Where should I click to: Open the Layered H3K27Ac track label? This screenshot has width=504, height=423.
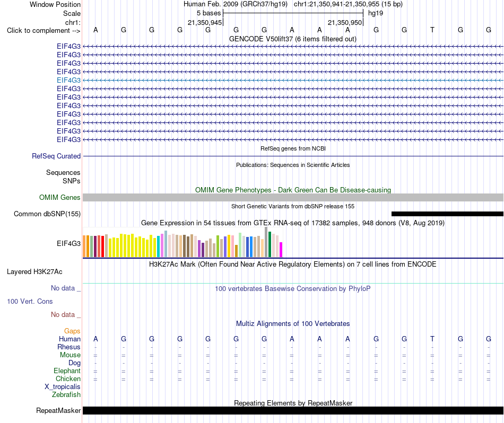point(34,272)
